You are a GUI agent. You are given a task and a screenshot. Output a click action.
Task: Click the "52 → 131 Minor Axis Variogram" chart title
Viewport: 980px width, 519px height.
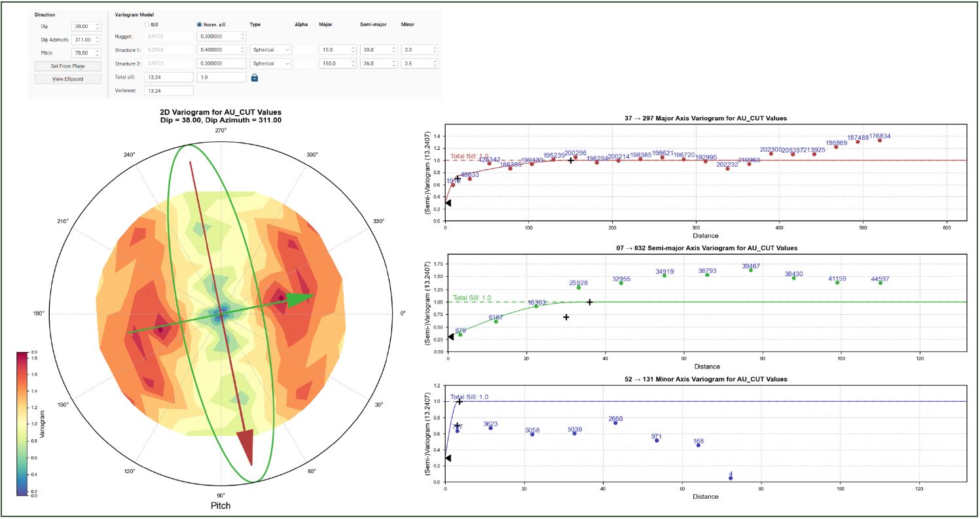[x=705, y=379]
